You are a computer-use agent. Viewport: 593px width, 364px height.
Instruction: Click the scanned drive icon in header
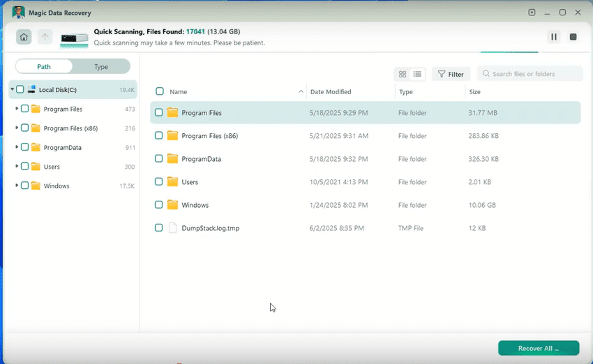pyautogui.click(x=75, y=38)
